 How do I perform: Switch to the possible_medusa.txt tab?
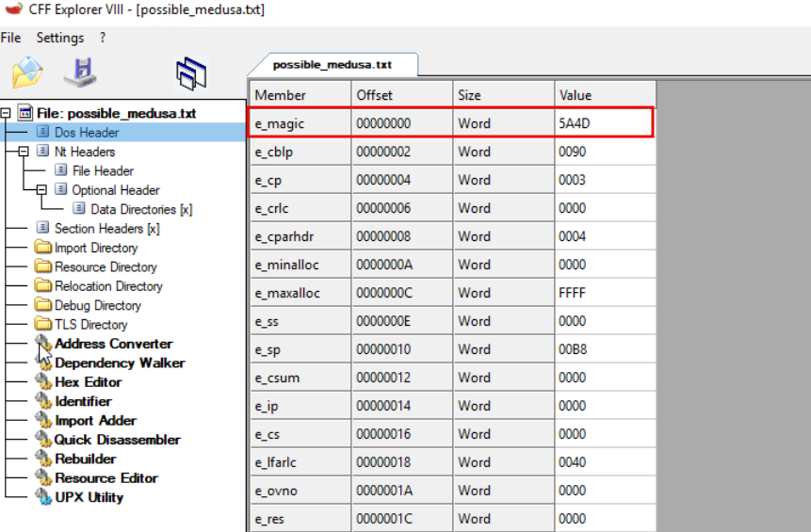tap(332, 64)
